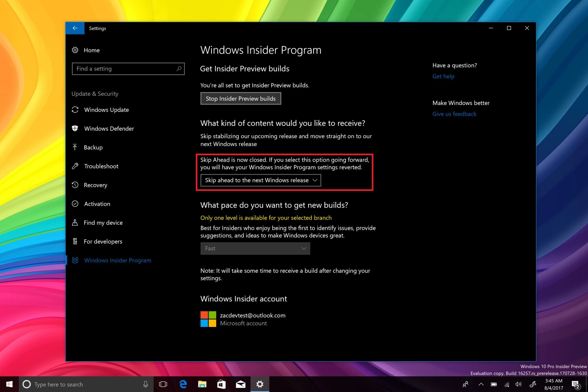Click the Cortana circle icon

click(x=26, y=384)
